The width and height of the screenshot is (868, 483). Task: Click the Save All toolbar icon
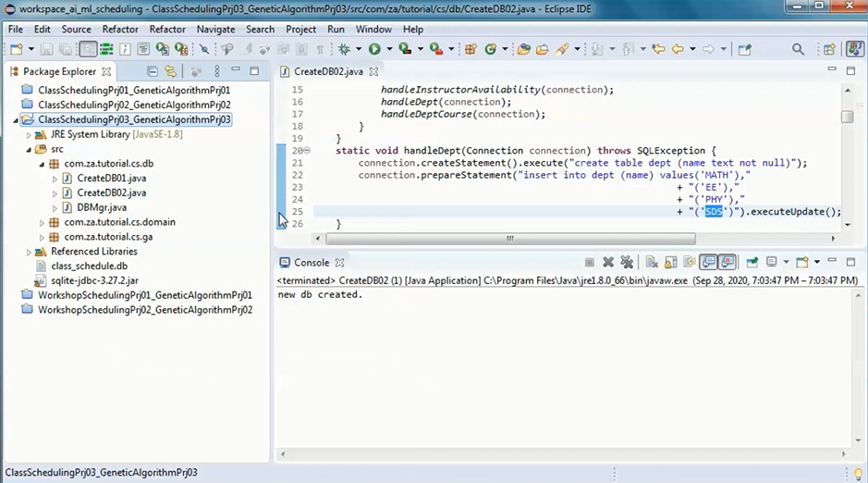66,49
